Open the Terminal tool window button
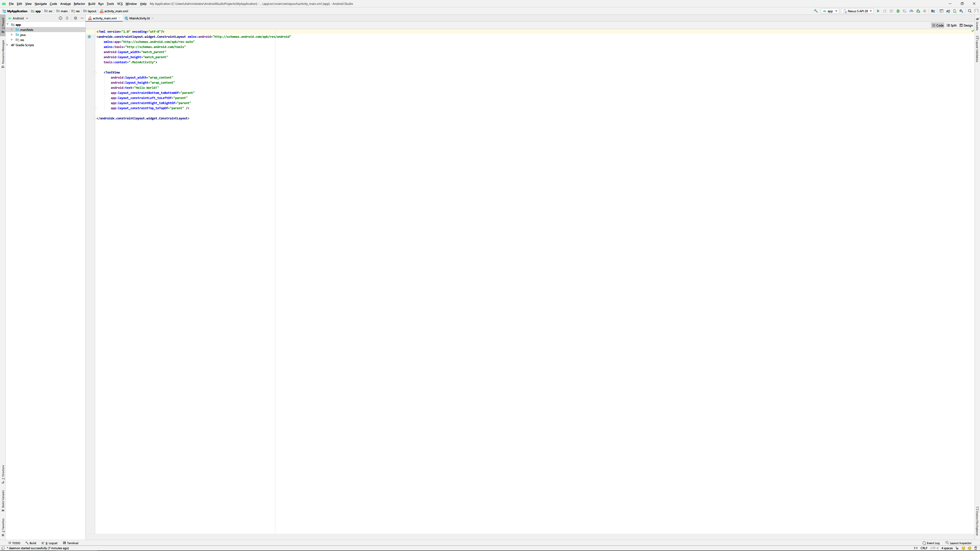This screenshot has height=551, width=980. [70, 543]
